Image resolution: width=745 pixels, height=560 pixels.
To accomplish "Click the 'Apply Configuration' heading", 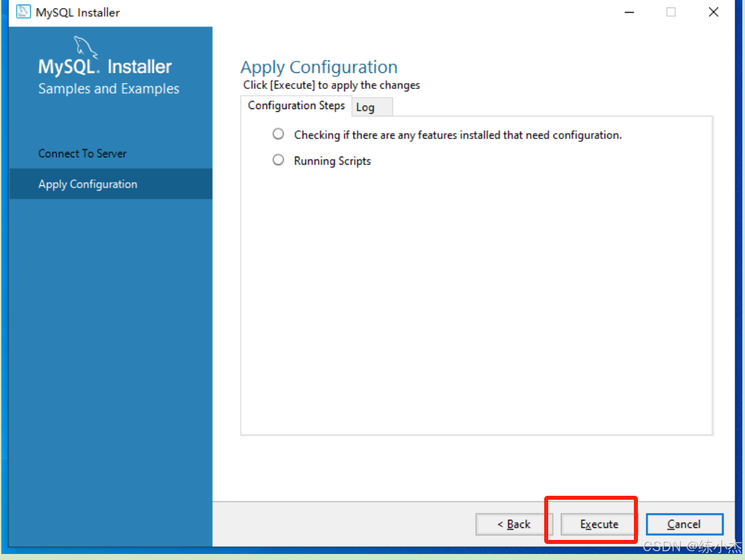I will click(x=319, y=67).
